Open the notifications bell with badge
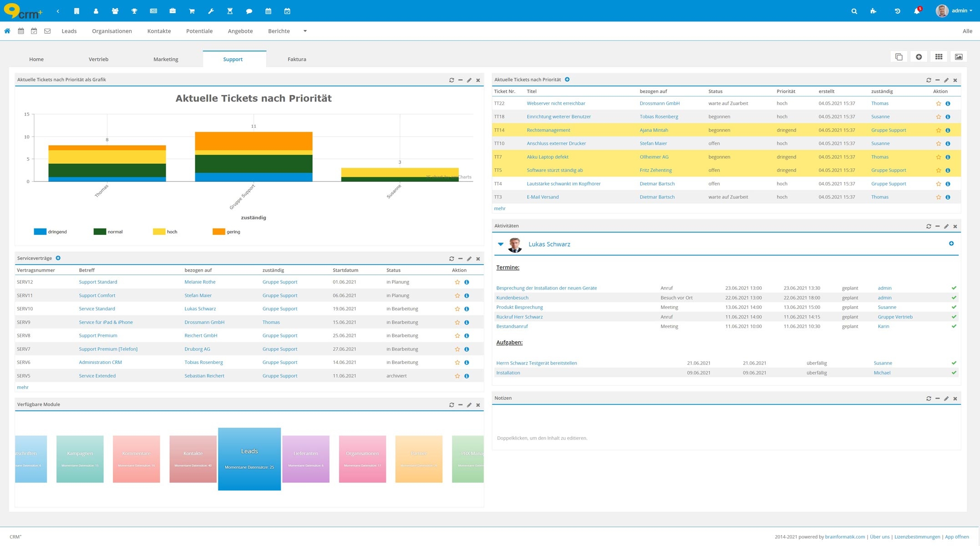 point(917,11)
